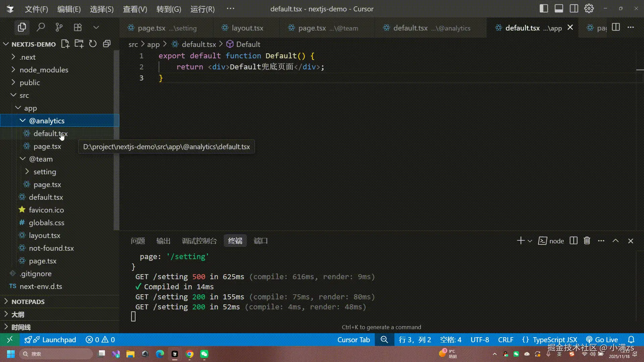This screenshot has width=644, height=362.
Task: Toggle the bottom panel layout button
Action: pos(559,9)
